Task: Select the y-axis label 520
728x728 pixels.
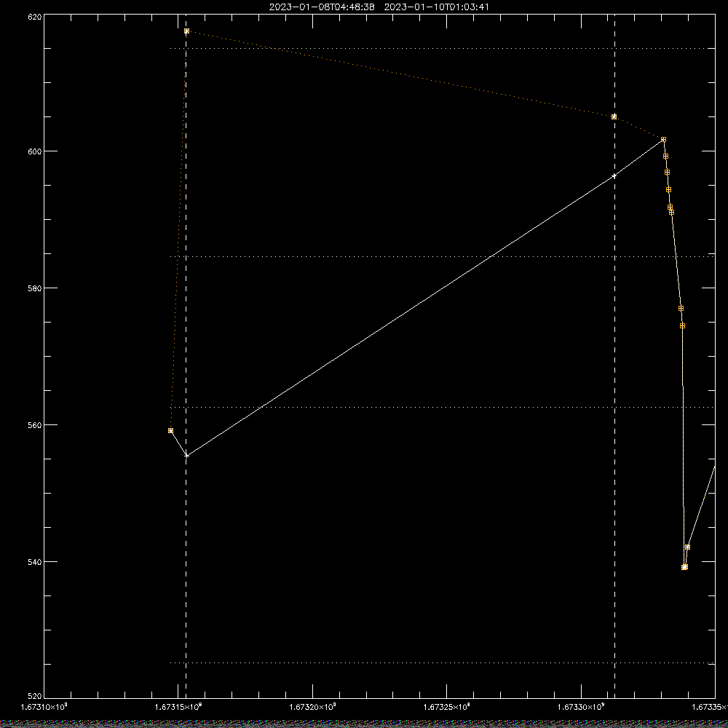Action: (x=35, y=696)
